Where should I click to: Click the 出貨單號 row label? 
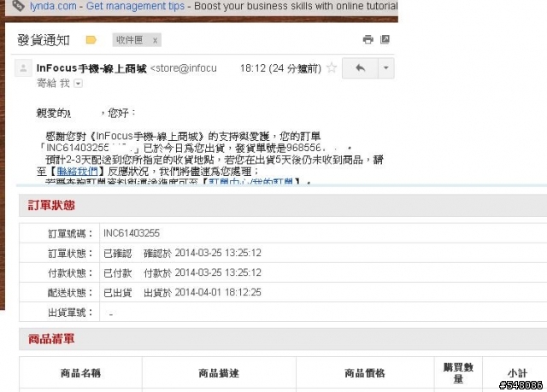click(70, 313)
